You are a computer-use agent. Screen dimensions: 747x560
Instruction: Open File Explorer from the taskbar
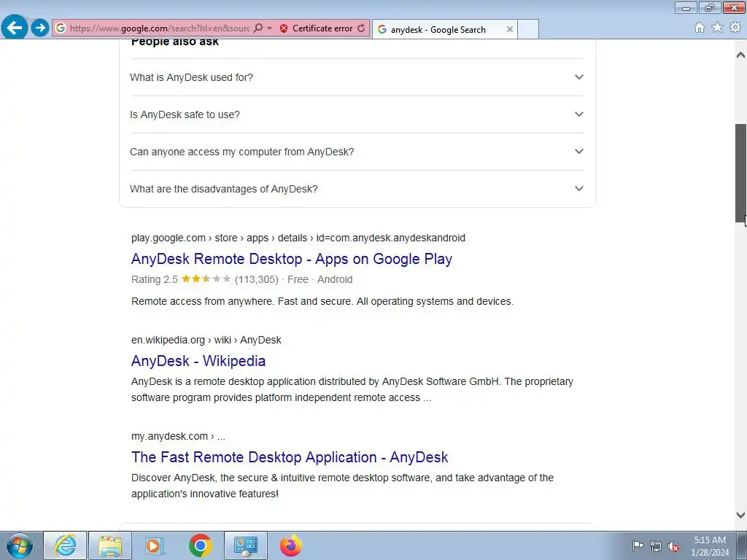click(110, 545)
